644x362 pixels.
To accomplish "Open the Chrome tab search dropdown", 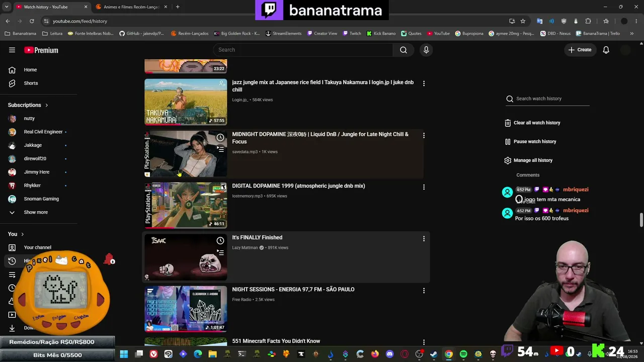I will pyautogui.click(x=7, y=7).
